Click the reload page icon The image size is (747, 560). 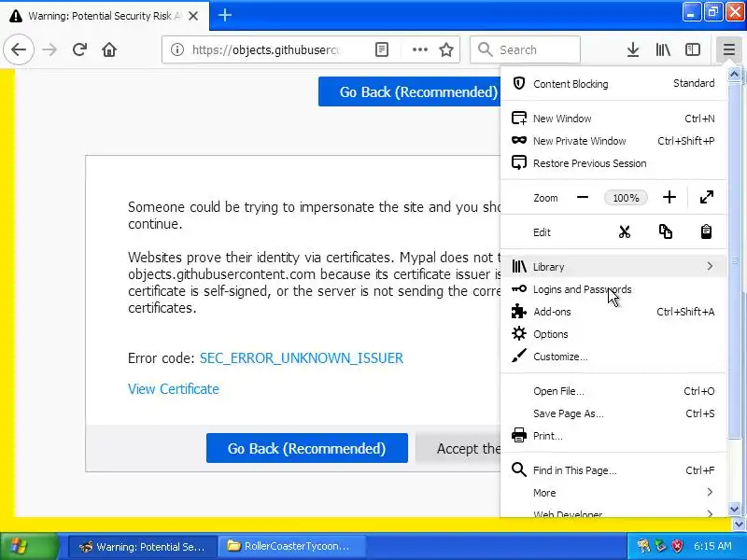[79, 49]
